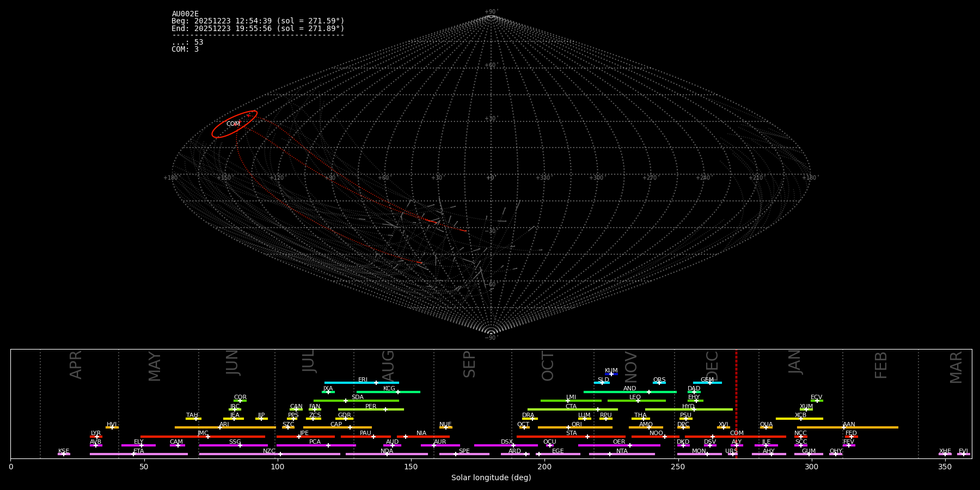Click the QUA shower label
Image resolution: width=980 pixels, height=490 pixels.
coord(767,425)
